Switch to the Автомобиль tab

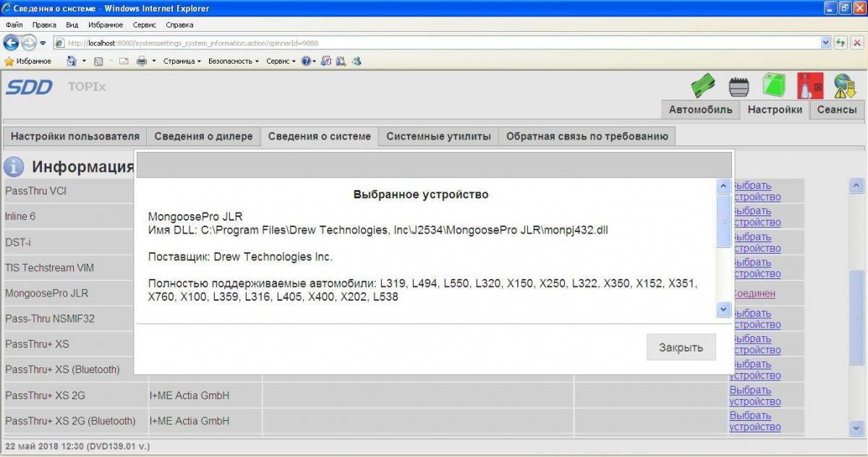(x=700, y=110)
